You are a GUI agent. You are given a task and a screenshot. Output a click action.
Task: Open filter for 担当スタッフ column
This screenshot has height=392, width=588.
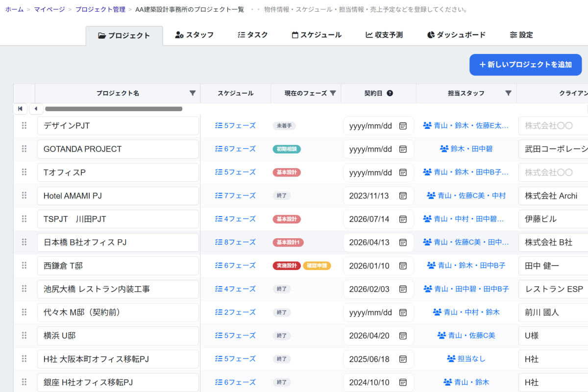(x=508, y=93)
